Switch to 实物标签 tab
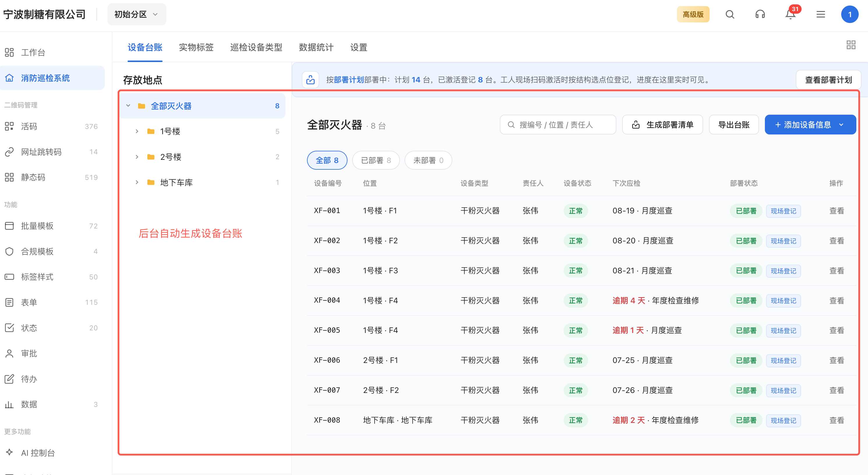868x475 pixels. [196, 47]
